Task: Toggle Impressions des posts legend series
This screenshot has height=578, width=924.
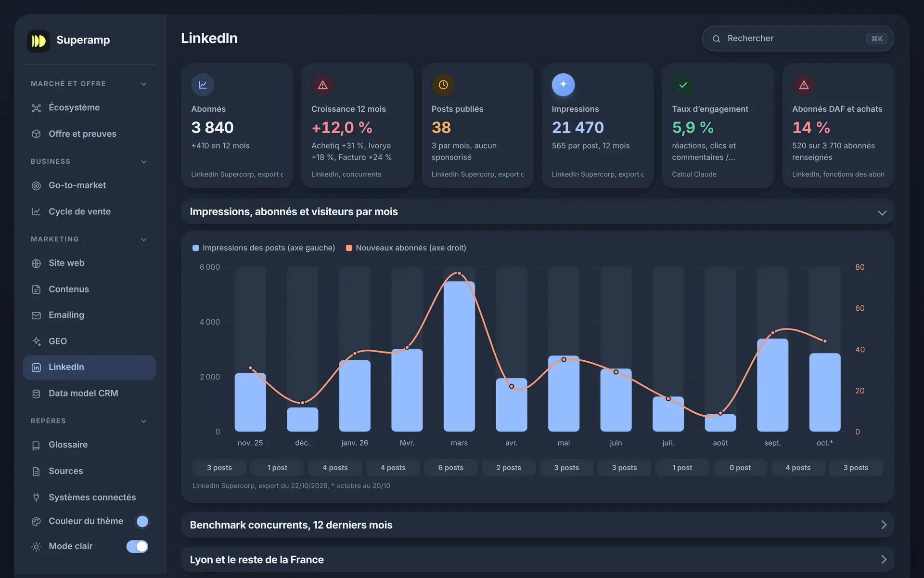Action: click(x=264, y=248)
